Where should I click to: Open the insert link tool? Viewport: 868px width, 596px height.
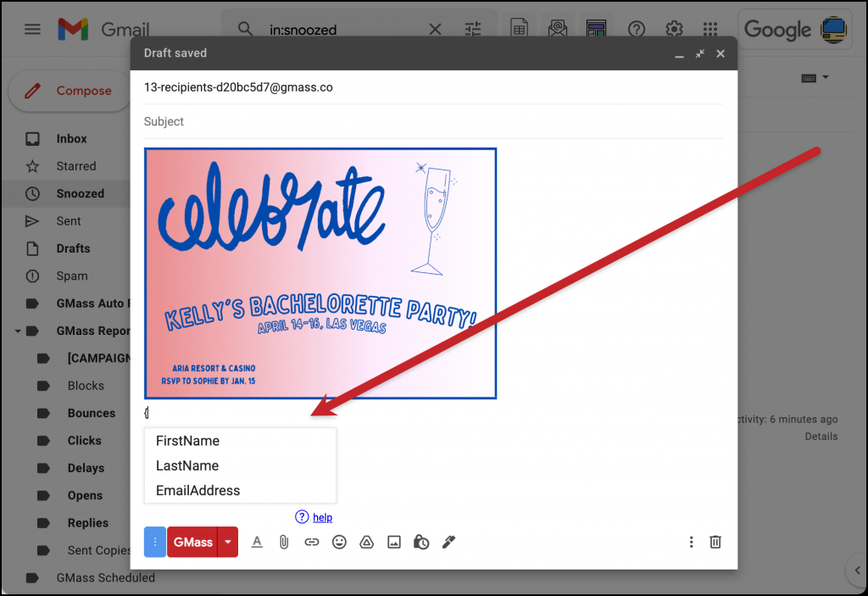tap(312, 542)
